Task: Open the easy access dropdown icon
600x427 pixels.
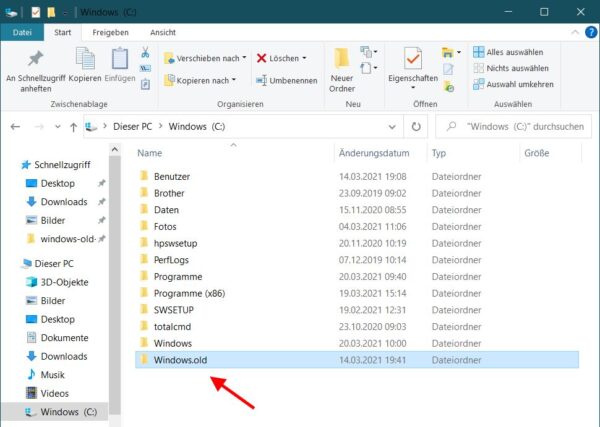Action: 369,68
